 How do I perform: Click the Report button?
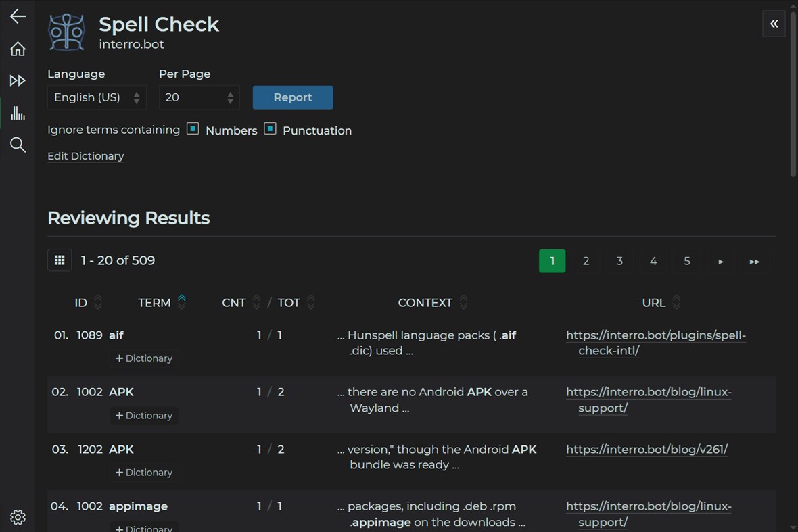pyautogui.click(x=293, y=97)
